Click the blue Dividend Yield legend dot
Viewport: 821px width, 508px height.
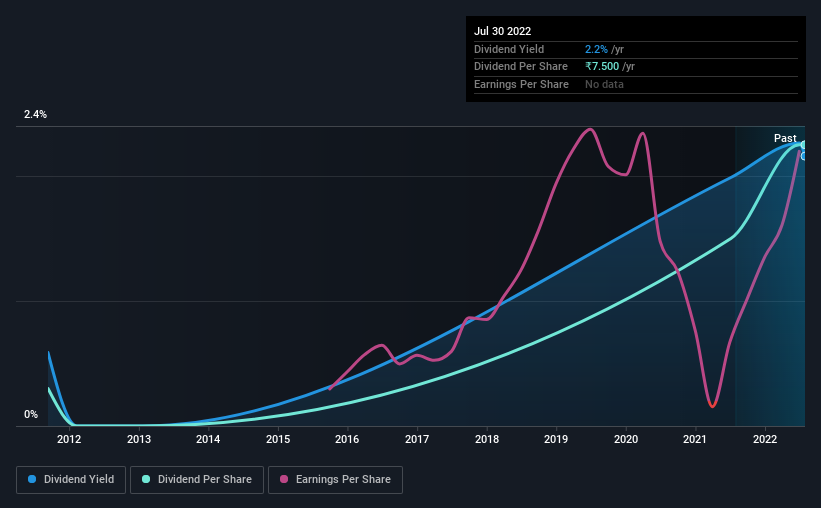[x=32, y=479]
